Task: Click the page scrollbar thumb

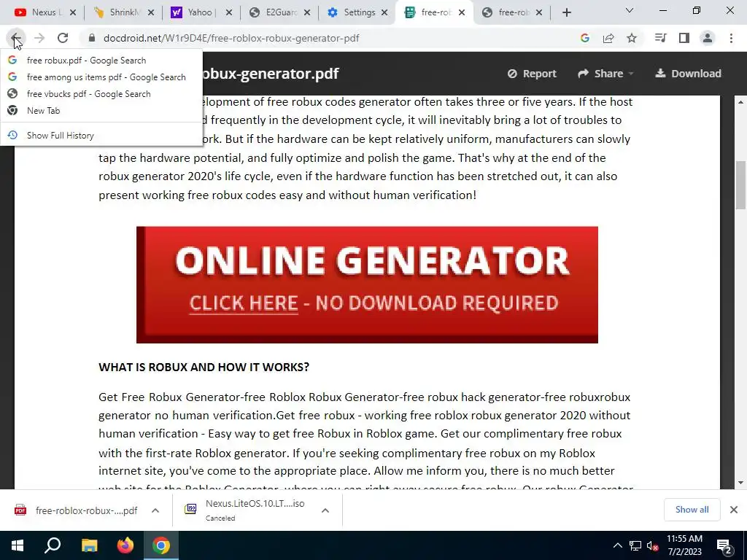Action: pos(740,184)
